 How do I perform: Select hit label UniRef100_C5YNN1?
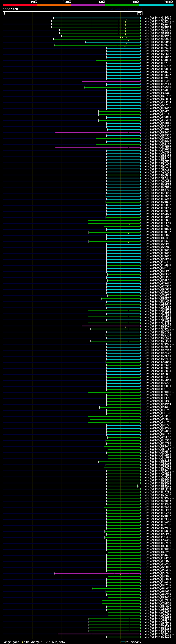(158, 362)
